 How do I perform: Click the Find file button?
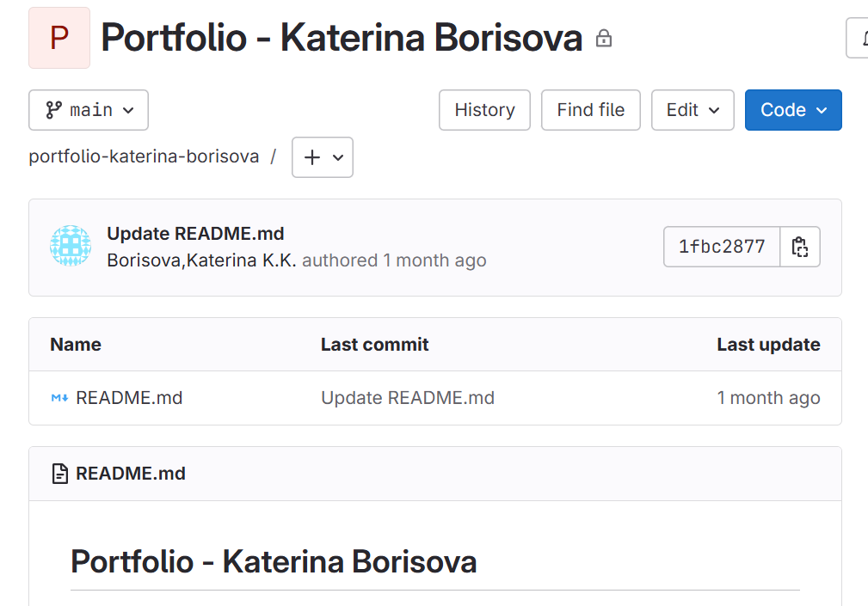coord(591,110)
